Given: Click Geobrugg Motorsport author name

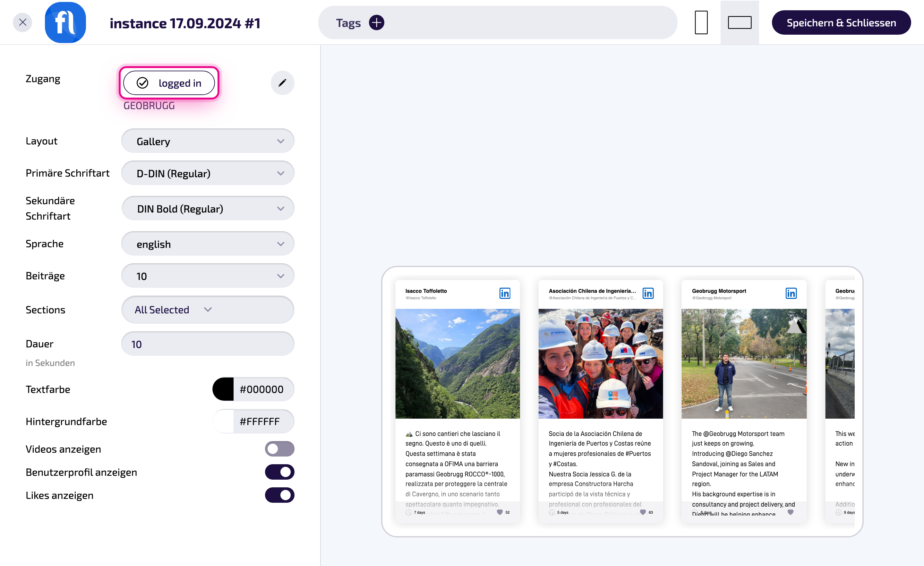Looking at the screenshot, I should (719, 291).
